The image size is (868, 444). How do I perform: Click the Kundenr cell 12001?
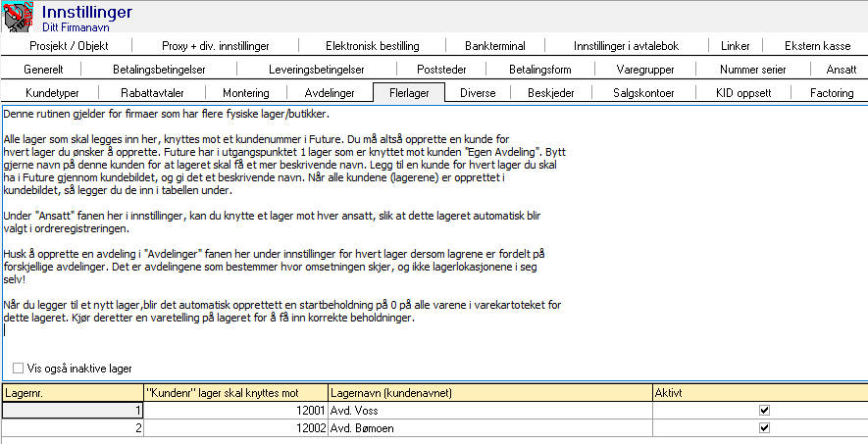[x=235, y=411]
